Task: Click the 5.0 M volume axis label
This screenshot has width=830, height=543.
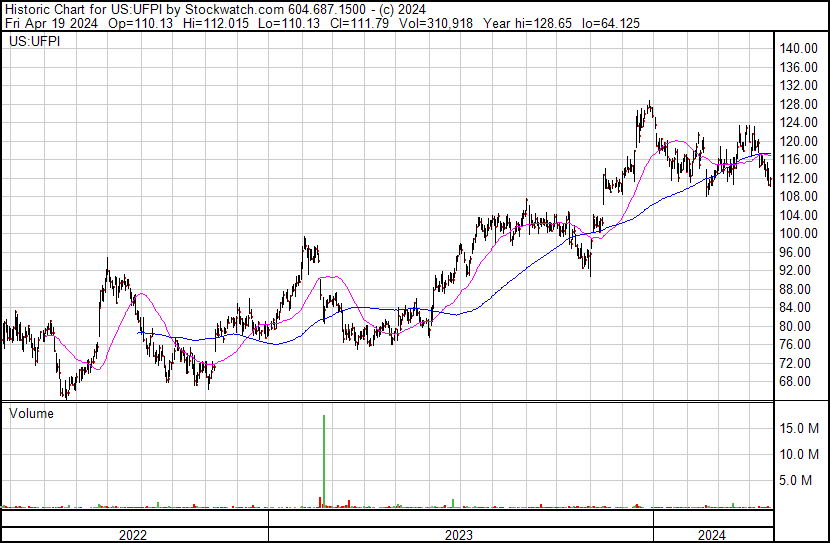Action: click(x=804, y=481)
